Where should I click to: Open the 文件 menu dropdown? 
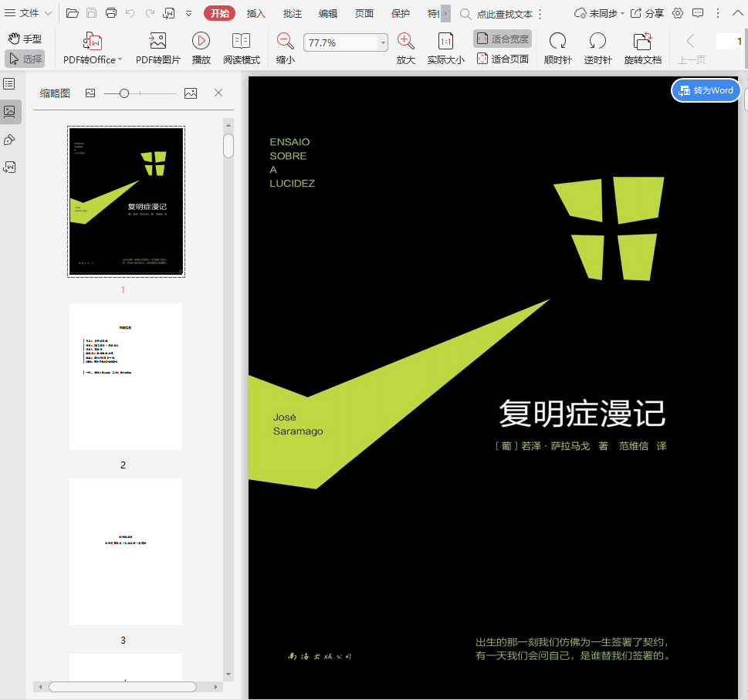point(29,13)
